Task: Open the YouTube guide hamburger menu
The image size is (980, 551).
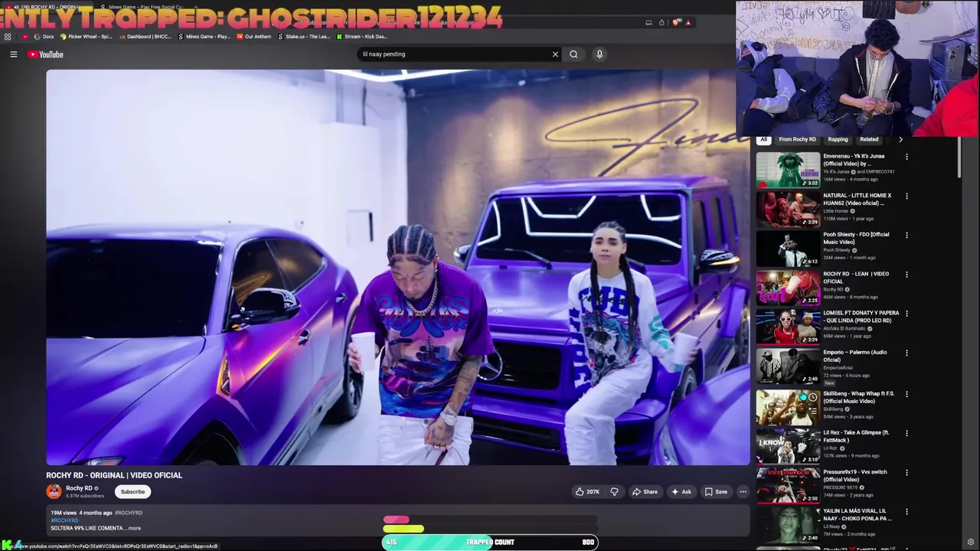Action: (x=13, y=54)
